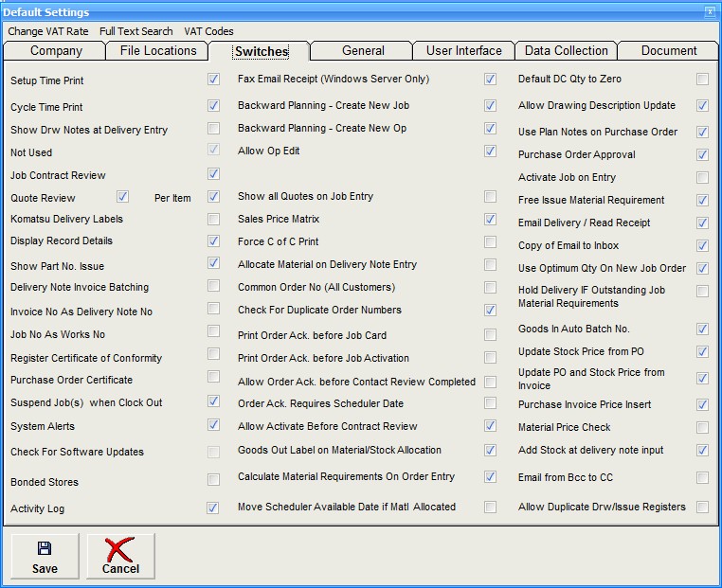Click the red X Cancel icon
Screen dimensions: 722x588
point(120,549)
